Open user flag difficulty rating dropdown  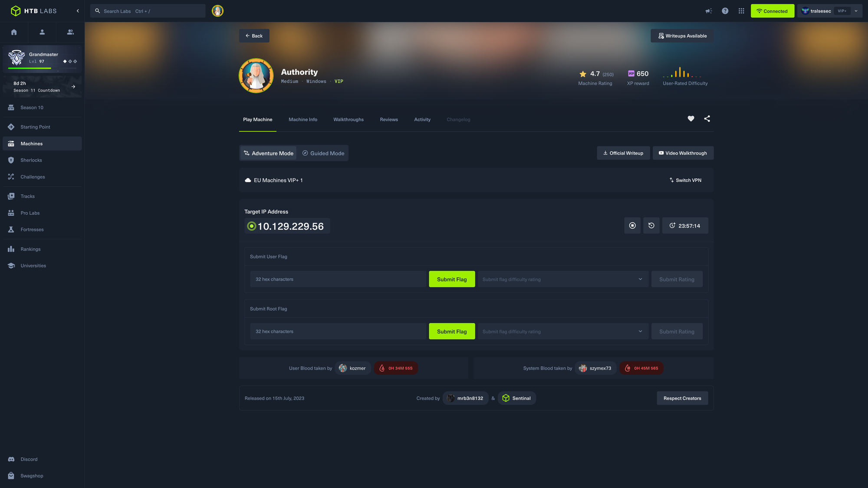(x=563, y=279)
